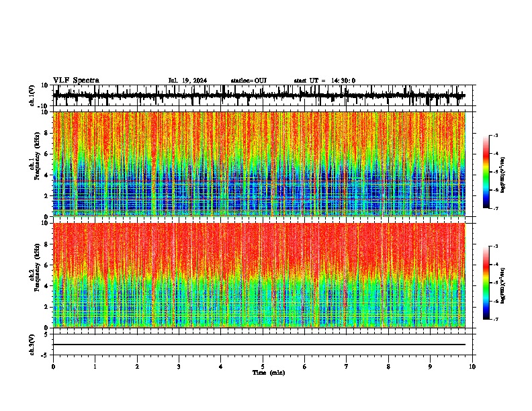This screenshot has width=532, height=411.
Task: Click the 'ch.3(V)' axis label
Action: coord(32,345)
